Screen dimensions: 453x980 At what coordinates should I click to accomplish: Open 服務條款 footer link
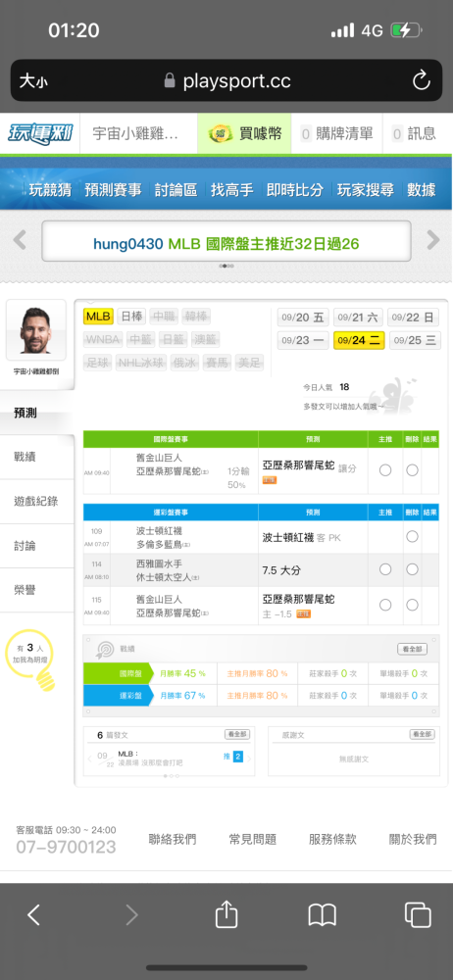332,840
